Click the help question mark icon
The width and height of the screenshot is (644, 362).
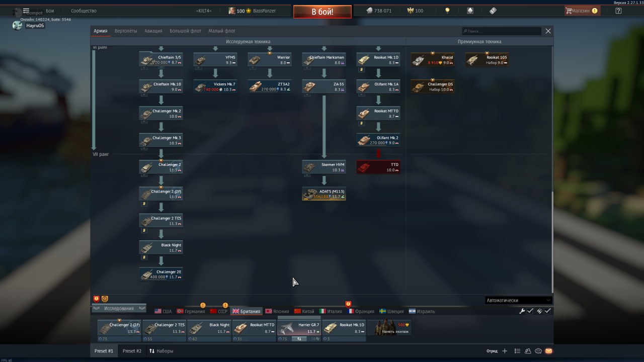click(x=618, y=11)
